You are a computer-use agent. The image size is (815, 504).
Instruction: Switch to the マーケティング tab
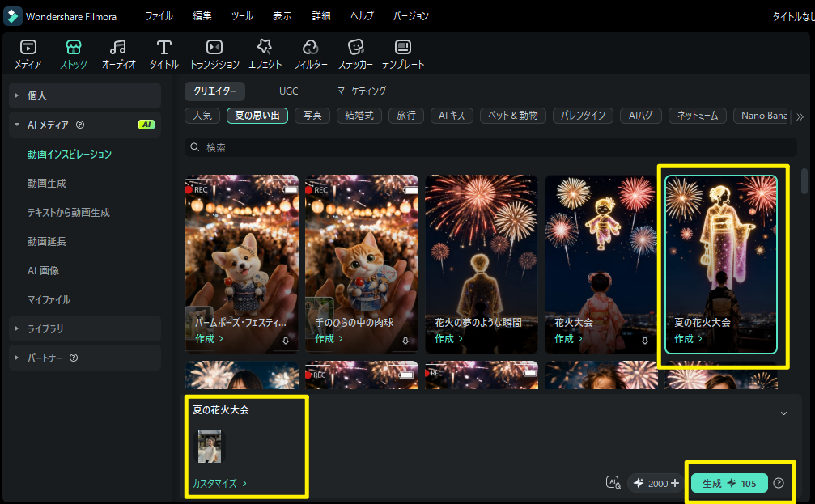pyautogui.click(x=362, y=91)
